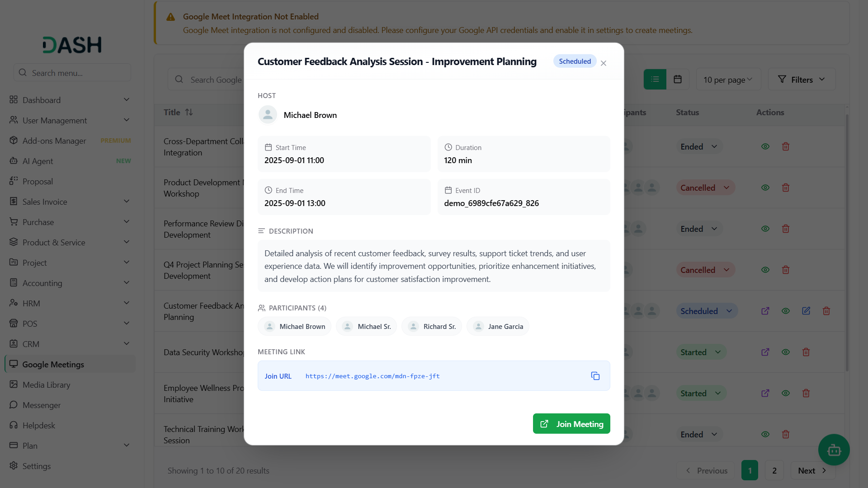Viewport: 868px width, 488px height.
Task: Click the Next pagination button
Action: [x=813, y=470]
